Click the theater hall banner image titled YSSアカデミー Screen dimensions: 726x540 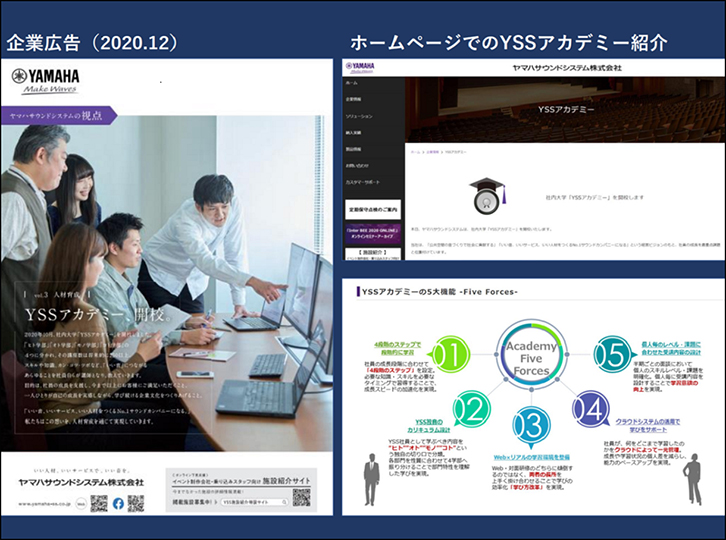[565, 110]
